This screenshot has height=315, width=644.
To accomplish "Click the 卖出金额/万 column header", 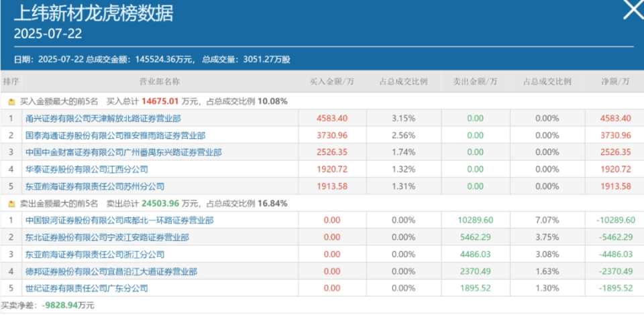I will [x=475, y=81].
